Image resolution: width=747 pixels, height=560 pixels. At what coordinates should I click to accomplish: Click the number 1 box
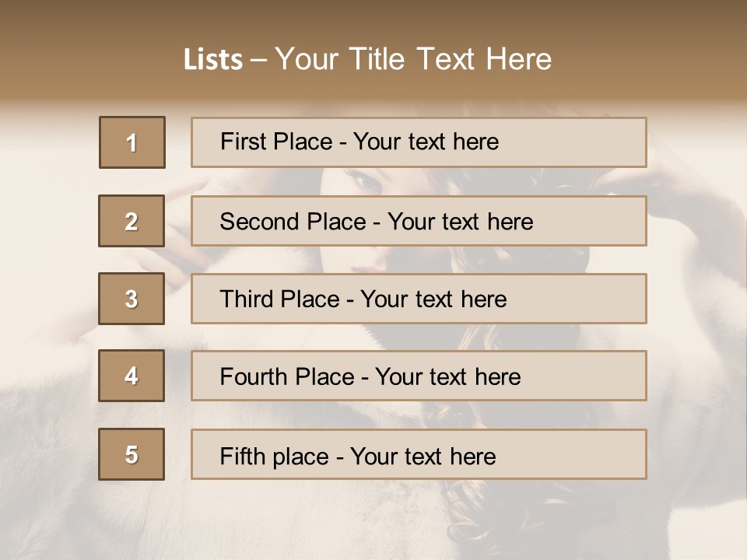click(132, 142)
